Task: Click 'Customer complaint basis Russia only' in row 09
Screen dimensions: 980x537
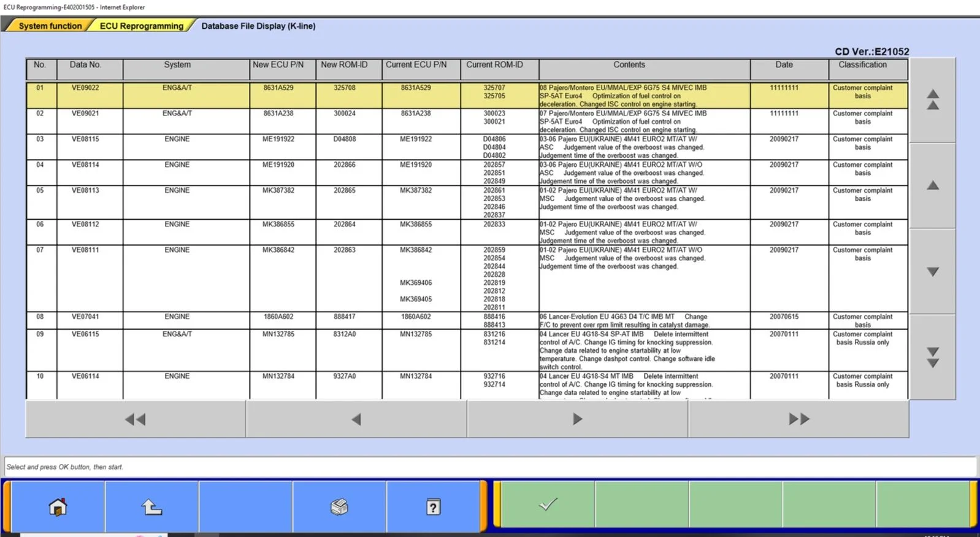Action: coord(863,338)
